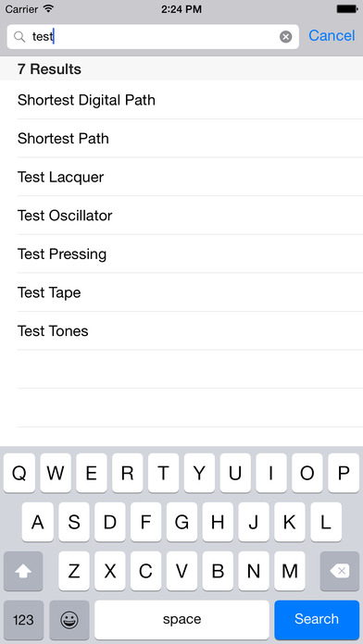Tap the blue Search key
363x644 pixels.
[x=317, y=620]
